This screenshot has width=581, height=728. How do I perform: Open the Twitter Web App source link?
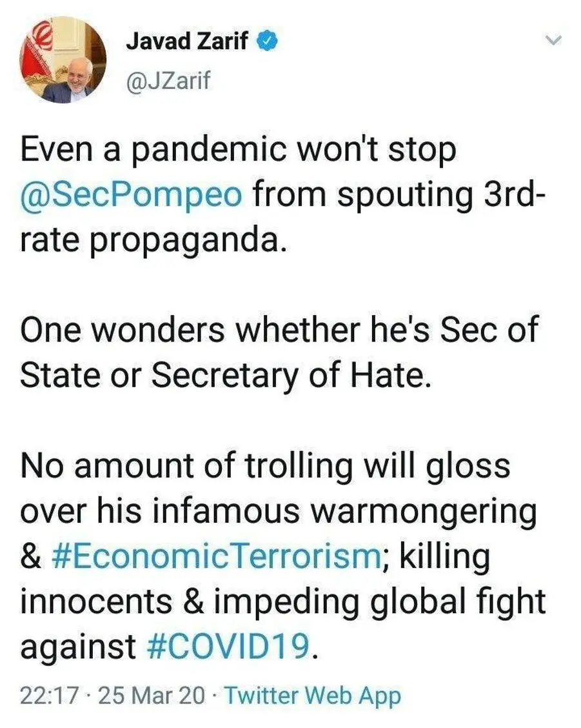click(x=313, y=696)
